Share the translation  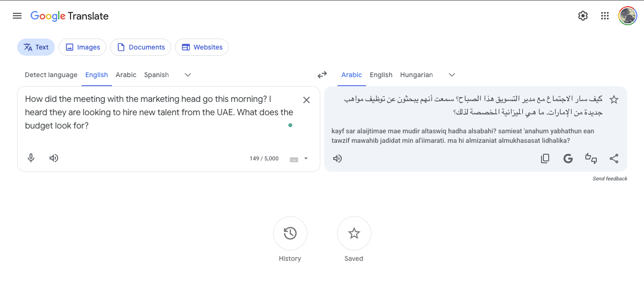coord(614,158)
